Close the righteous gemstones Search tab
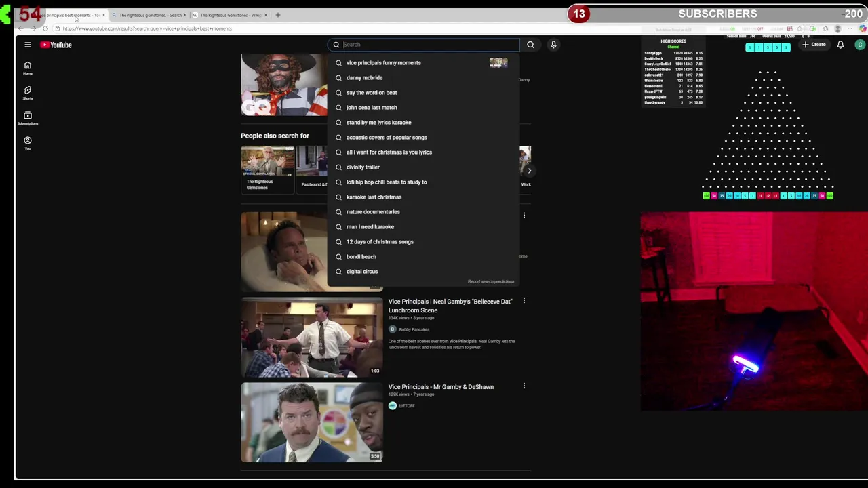This screenshot has height=488, width=868. pyautogui.click(x=184, y=15)
